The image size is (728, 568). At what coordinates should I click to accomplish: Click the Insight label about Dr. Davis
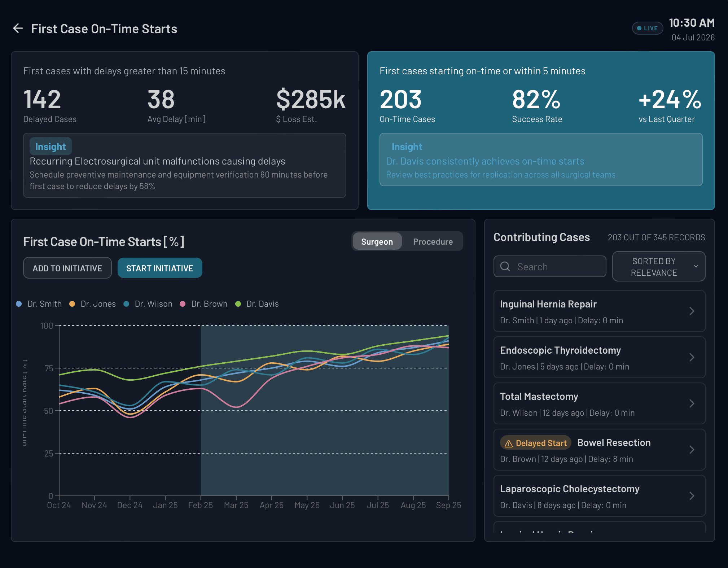407,147
